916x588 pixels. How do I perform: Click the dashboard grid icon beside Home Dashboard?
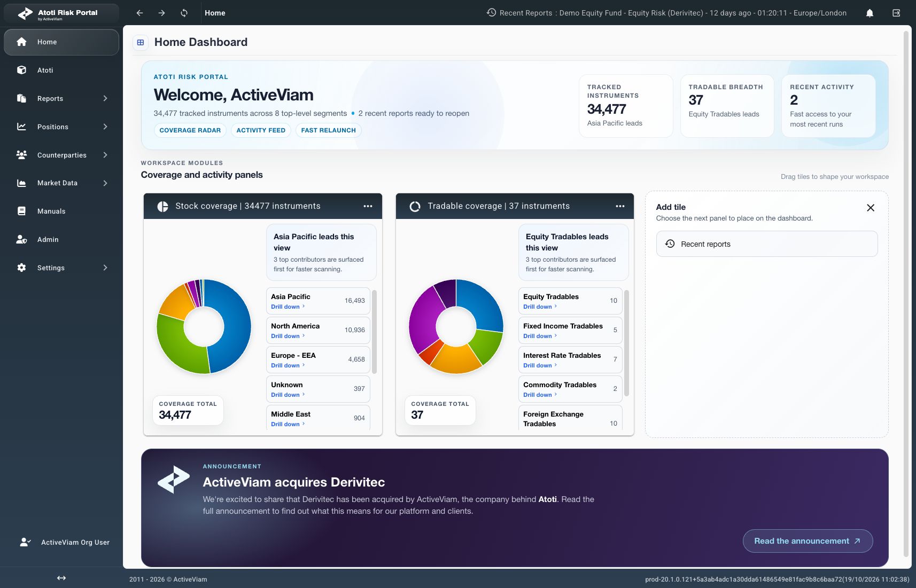pyautogui.click(x=141, y=42)
